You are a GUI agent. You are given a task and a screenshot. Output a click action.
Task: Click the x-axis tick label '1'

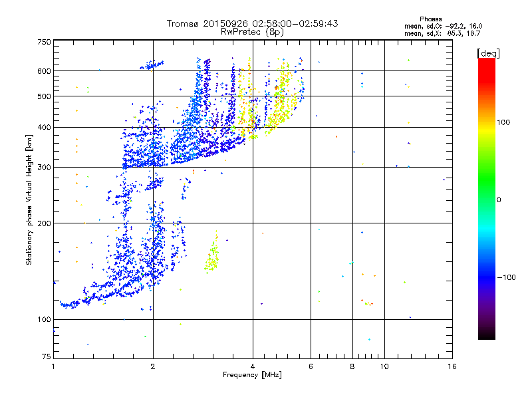click(53, 366)
